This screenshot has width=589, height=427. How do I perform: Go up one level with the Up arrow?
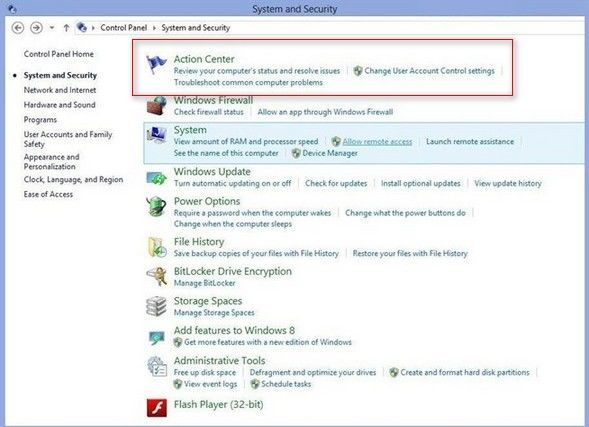[66, 28]
